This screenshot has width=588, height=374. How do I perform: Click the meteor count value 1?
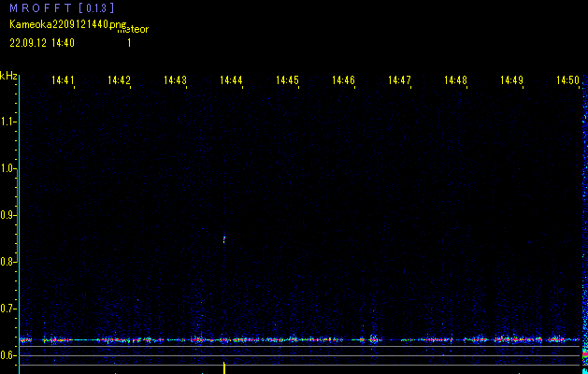(x=129, y=43)
